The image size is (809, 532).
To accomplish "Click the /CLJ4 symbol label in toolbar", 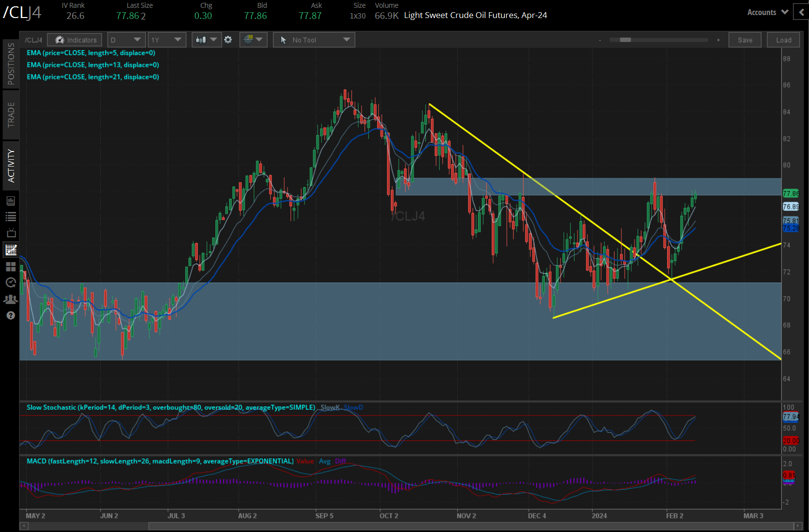I will (x=34, y=40).
